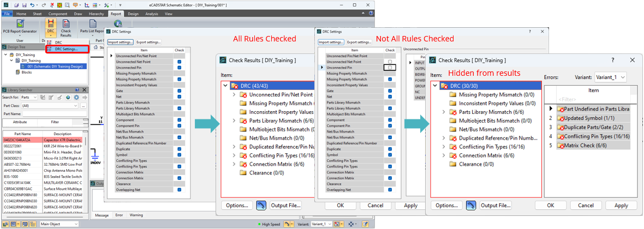
Task: Click the Redo arrow icon
Action: [x=44, y=5]
